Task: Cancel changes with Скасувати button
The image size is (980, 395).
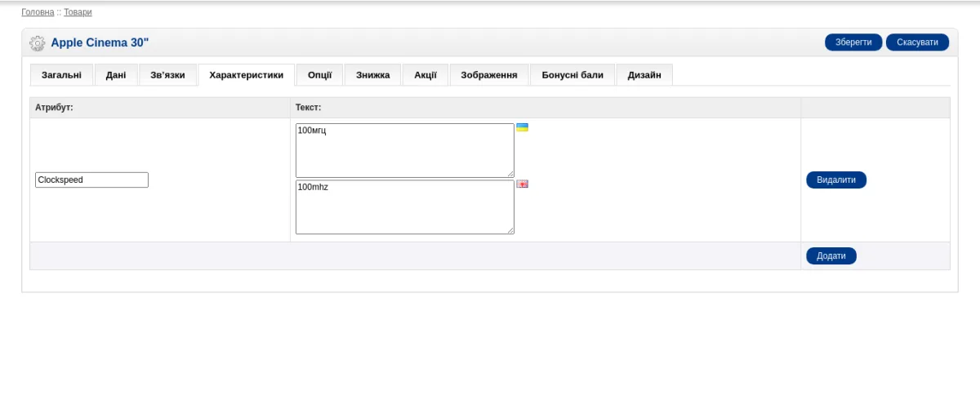Action: [x=918, y=42]
